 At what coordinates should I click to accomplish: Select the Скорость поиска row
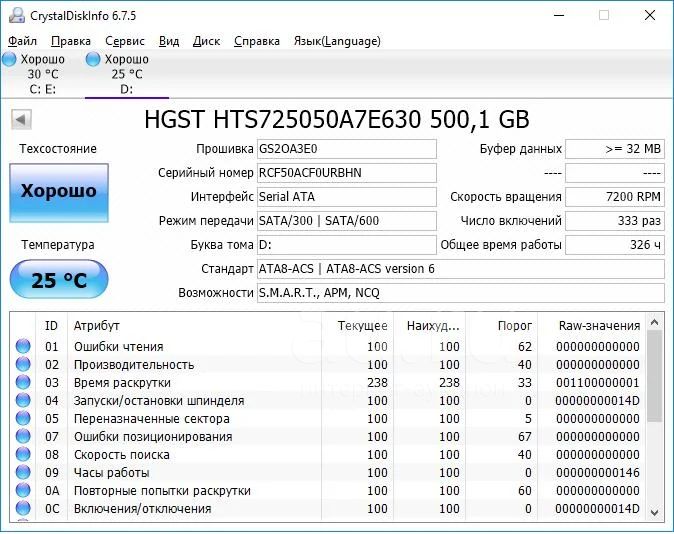coord(328,454)
